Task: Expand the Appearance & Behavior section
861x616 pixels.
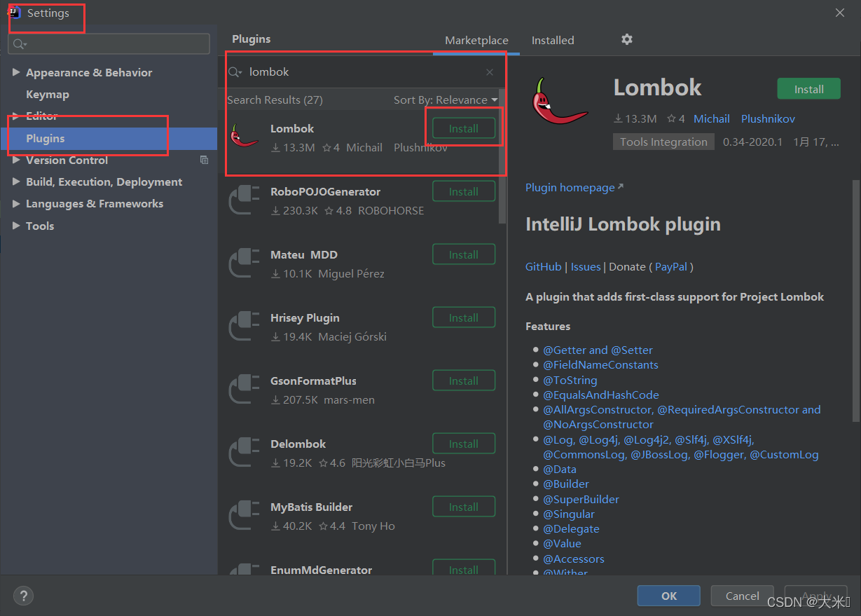Action: (x=16, y=73)
